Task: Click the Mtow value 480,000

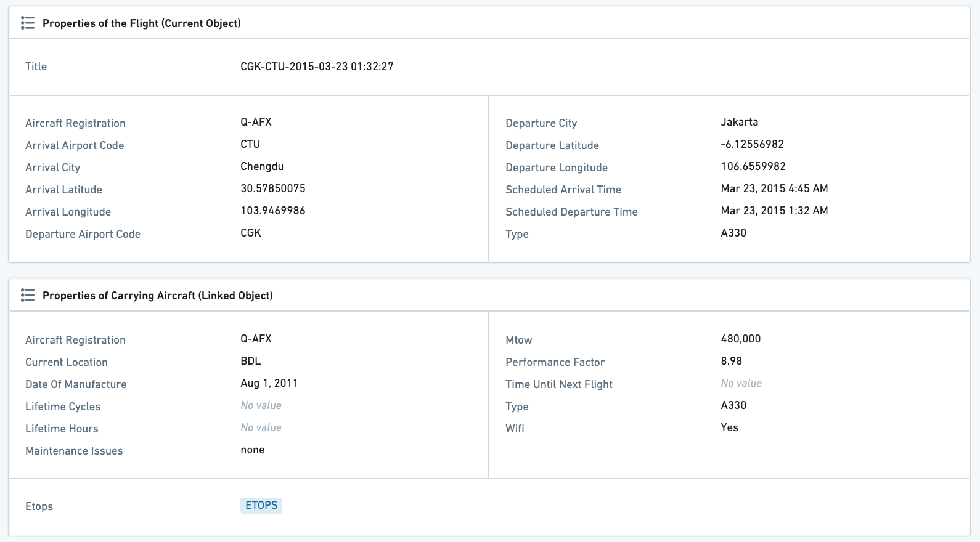Action: [741, 339]
